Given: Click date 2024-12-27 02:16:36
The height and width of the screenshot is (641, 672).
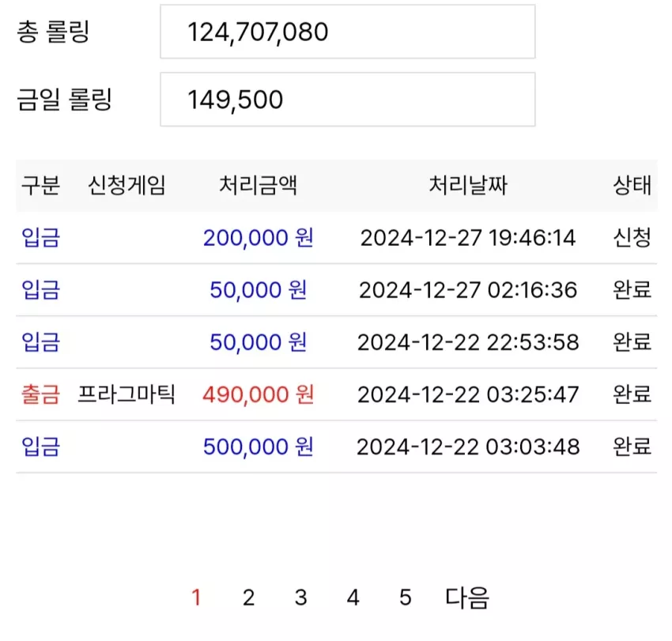Looking at the screenshot, I should point(468,290).
